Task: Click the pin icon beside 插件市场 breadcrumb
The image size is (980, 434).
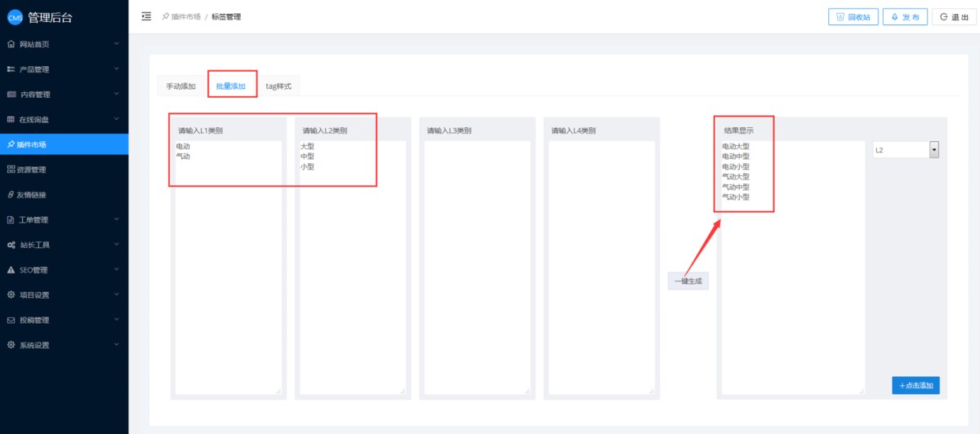Action: [x=166, y=16]
